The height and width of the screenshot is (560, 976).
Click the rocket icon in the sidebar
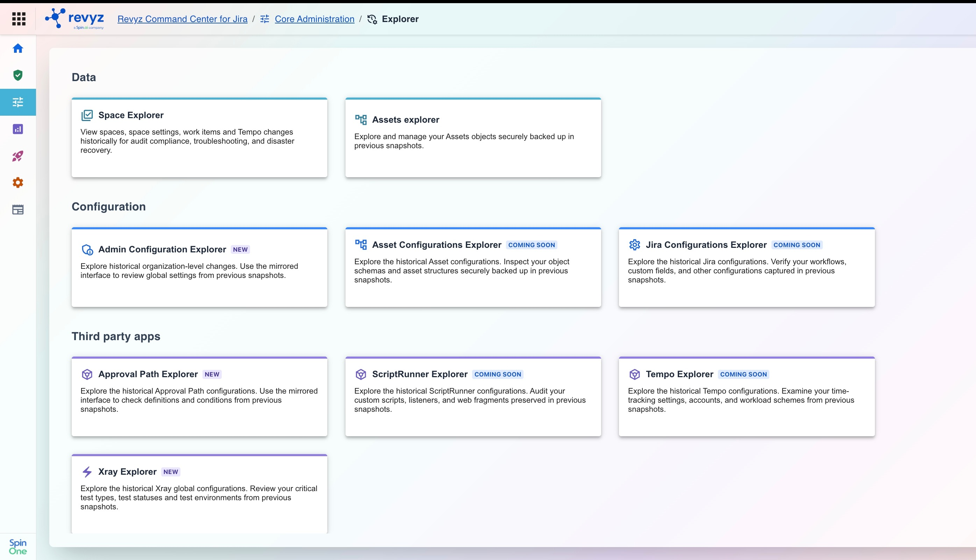click(18, 156)
